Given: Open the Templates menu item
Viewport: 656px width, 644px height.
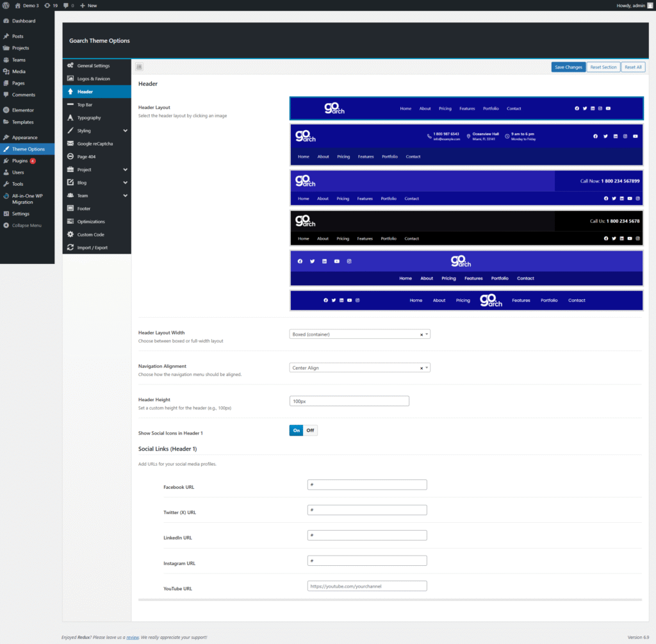Looking at the screenshot, I should 27,122.
